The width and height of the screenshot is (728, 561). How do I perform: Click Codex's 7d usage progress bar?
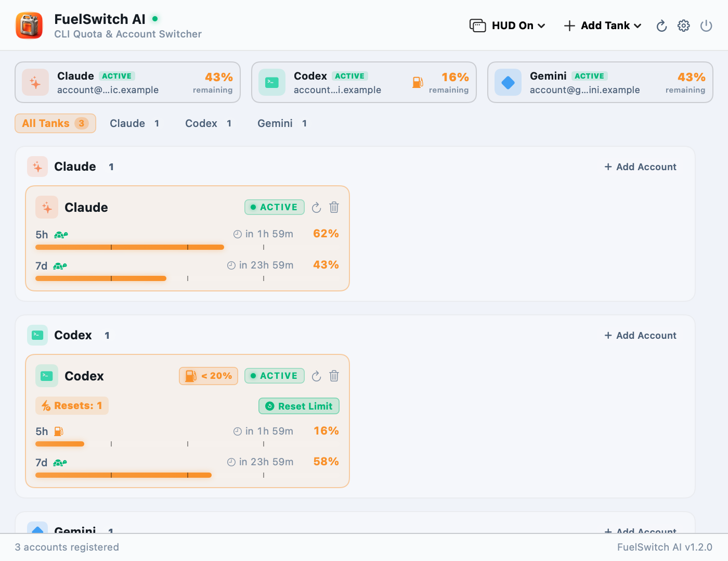coord(187,475)
